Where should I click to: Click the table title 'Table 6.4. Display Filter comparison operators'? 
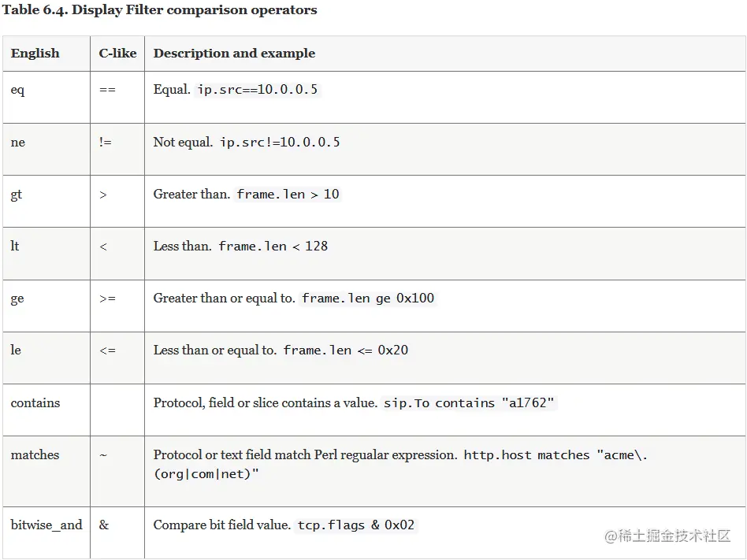[x=160, y=10]
